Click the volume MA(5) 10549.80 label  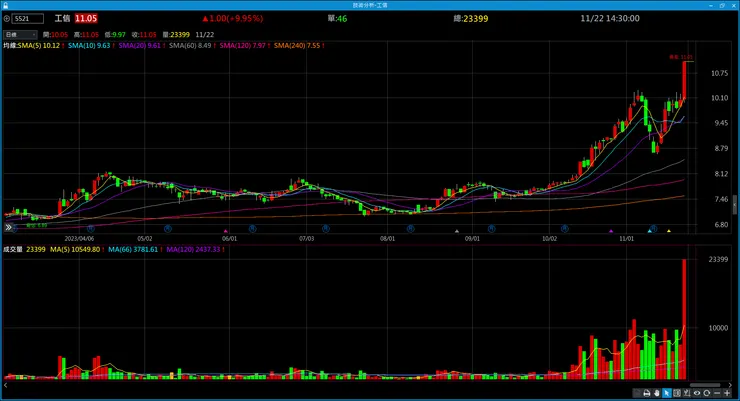[x=75, y=249]
